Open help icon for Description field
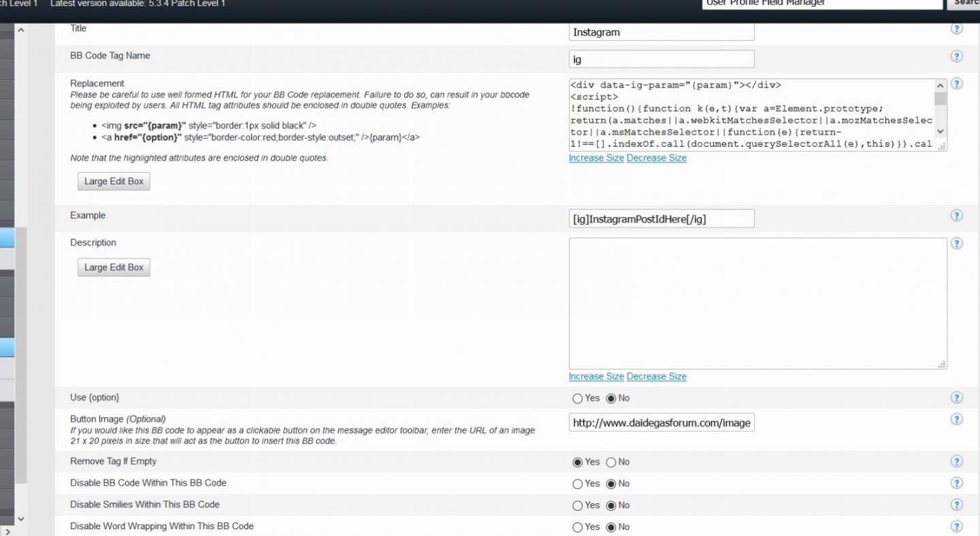Viewport: 980px width, 536px height. click(x=956, y=244)
